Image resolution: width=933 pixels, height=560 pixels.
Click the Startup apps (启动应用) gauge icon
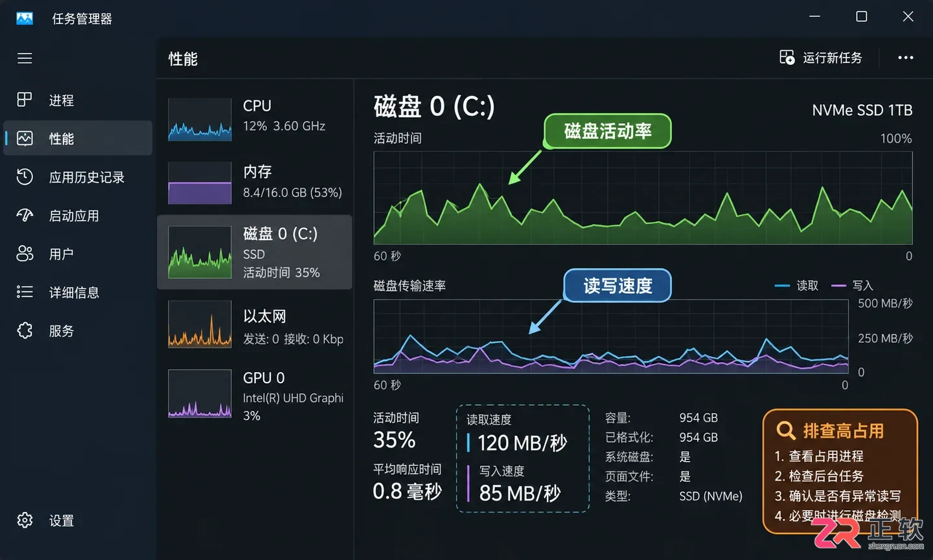pos(25,215)
